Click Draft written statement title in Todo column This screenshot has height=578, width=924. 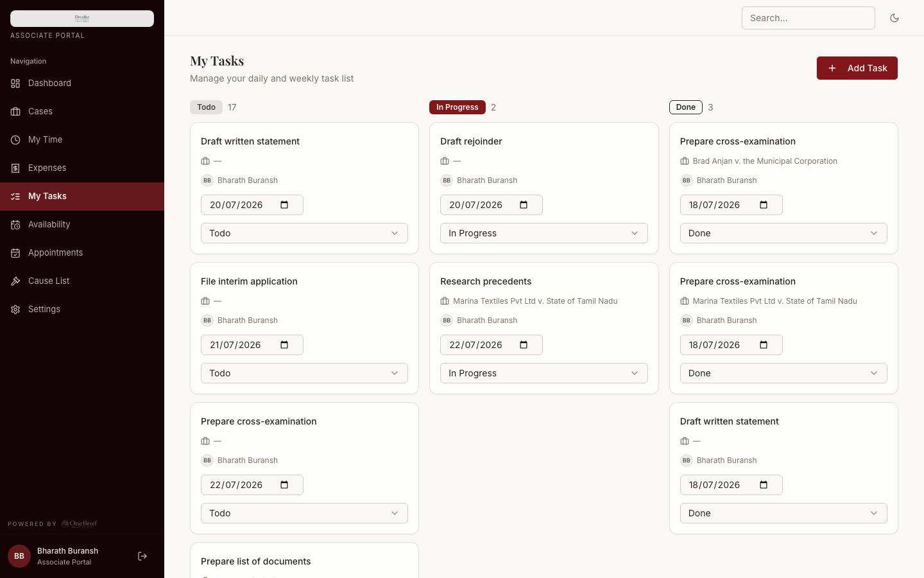click(250, 141)
